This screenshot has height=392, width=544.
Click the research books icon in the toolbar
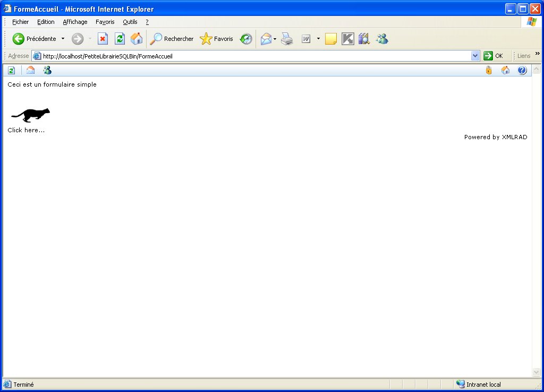click(364, 39)
